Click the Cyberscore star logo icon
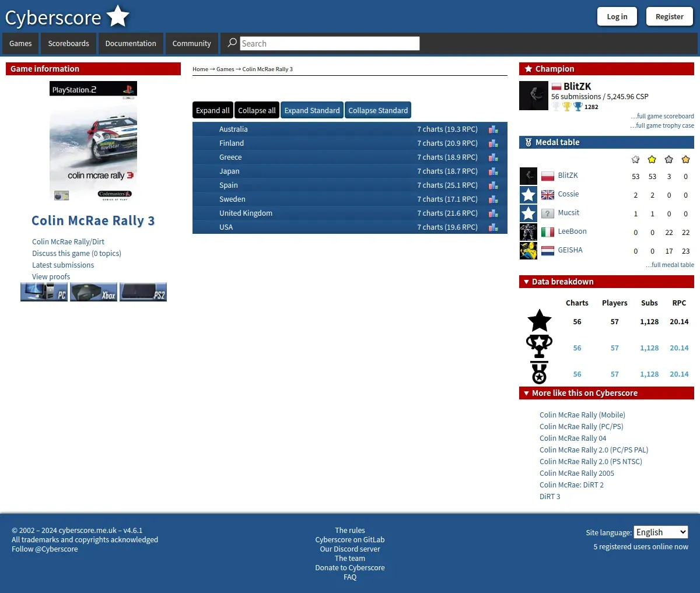Viewport: 700px width, 593px height. coord(118,16)
